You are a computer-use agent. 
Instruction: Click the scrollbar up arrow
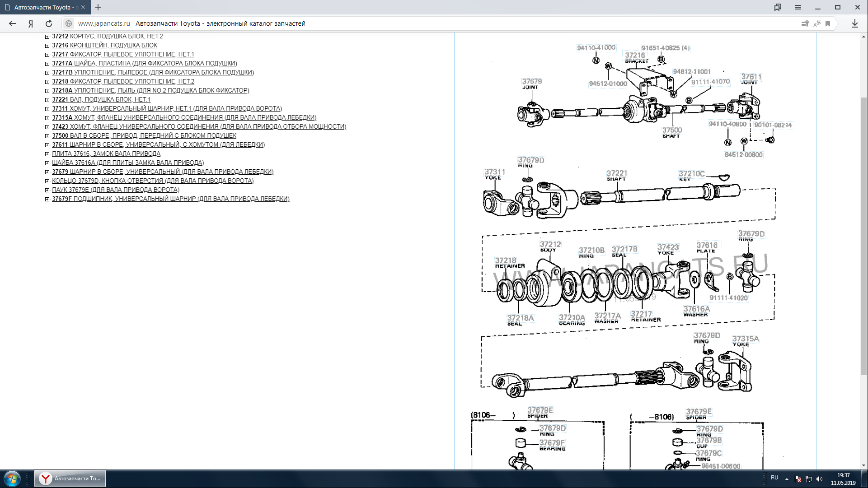864,37
